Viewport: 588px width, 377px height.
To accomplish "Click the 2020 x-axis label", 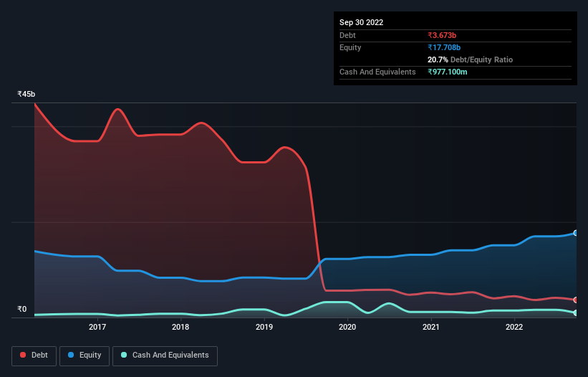I will click(347, 327).
